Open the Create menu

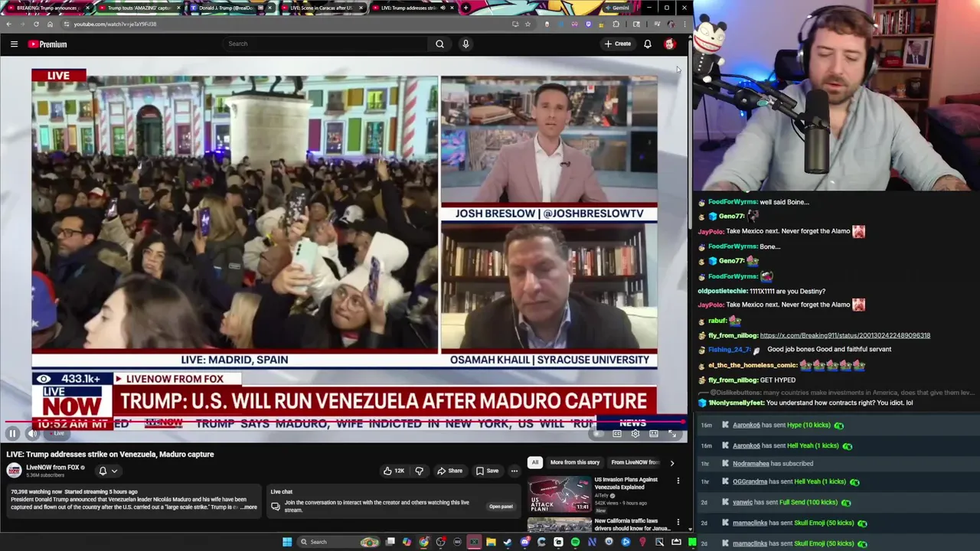point(618,44)
